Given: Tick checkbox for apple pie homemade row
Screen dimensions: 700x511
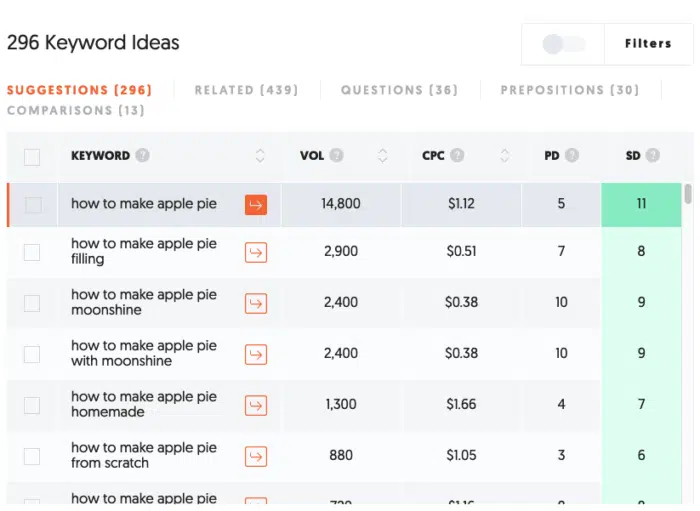Looking at the screenshot, I should pos(32,405).
